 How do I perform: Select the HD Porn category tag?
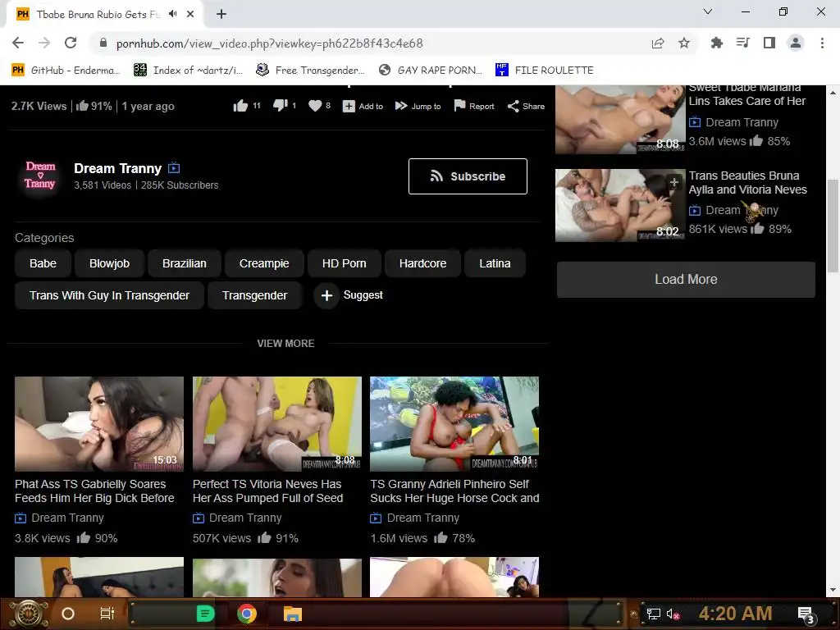[344, 263]
